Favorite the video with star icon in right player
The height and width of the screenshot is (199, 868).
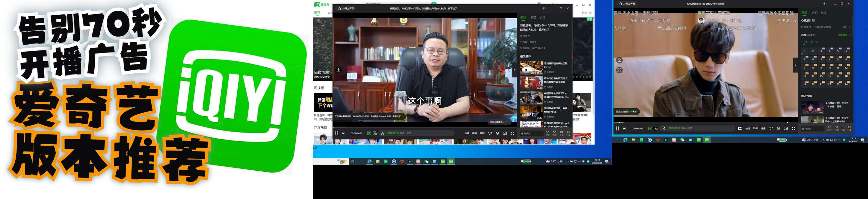coord(836,128)
